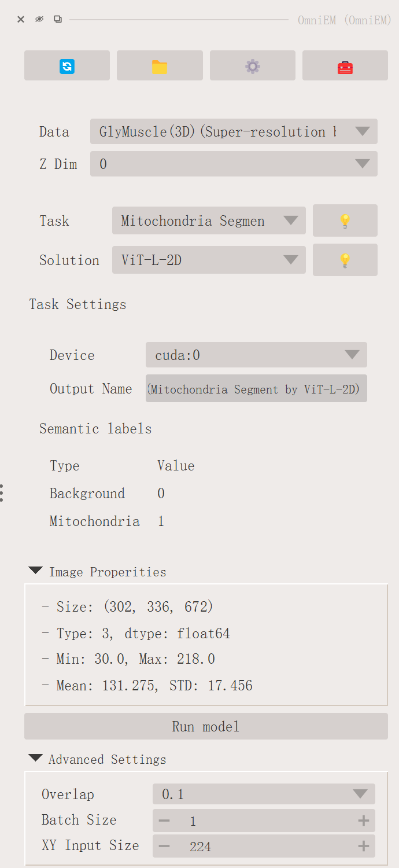Open the Task dropdown showing Mitochondria Segmen

tap(209, 220)
